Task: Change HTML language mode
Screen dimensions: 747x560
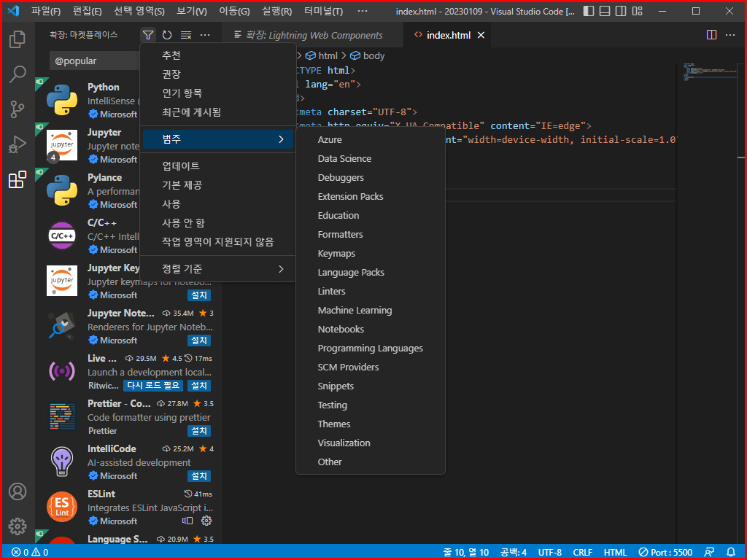Action: [x=616, y=553]
